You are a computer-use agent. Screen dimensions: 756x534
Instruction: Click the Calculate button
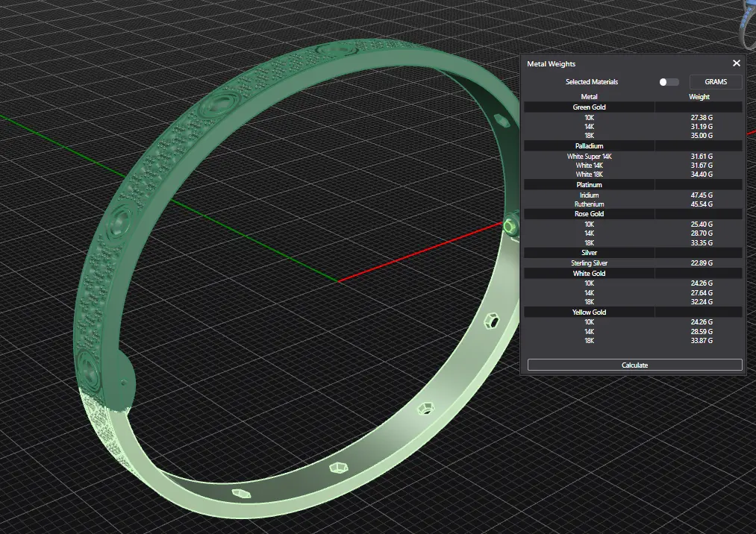coord(634,365)
